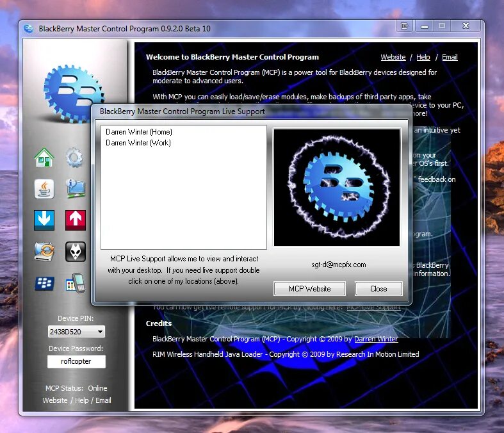Open the green house Home icon
Screen dimensions: 504x433
(x=44, y=158)
